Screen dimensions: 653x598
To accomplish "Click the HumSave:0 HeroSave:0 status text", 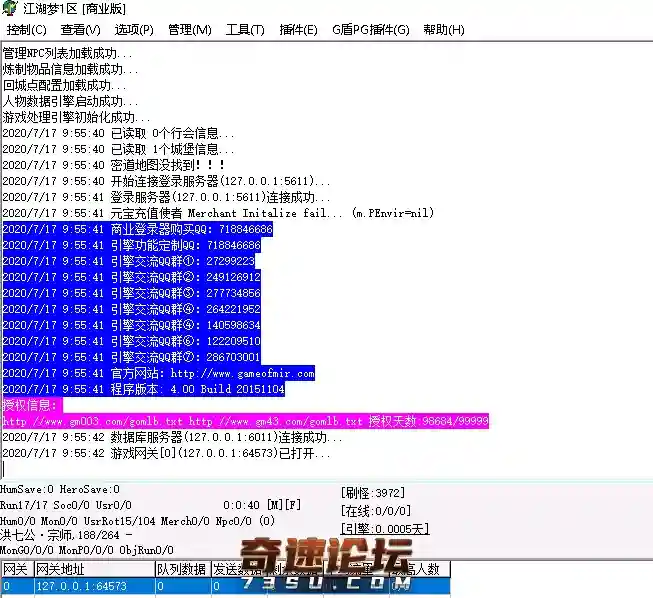I will coord(60,489).
